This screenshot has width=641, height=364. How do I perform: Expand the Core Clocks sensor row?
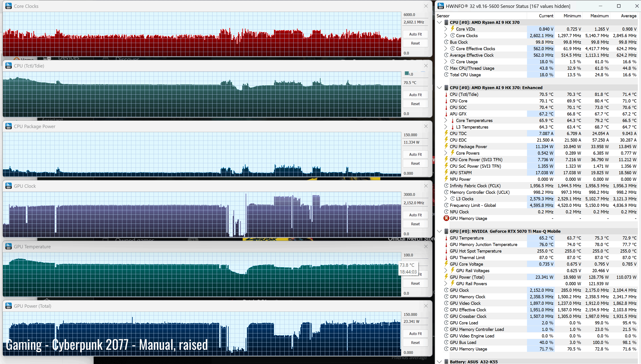[446, 36]
